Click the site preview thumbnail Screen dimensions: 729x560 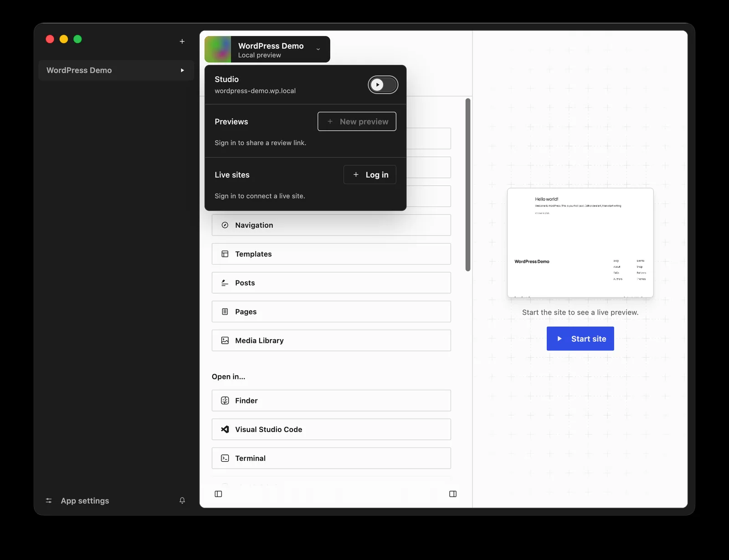pyautogui.click(x=580, y=243)
